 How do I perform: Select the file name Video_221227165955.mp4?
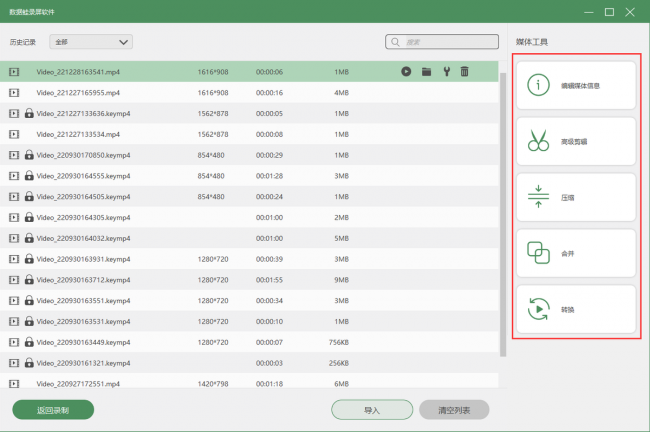click(x=78, y=93)
